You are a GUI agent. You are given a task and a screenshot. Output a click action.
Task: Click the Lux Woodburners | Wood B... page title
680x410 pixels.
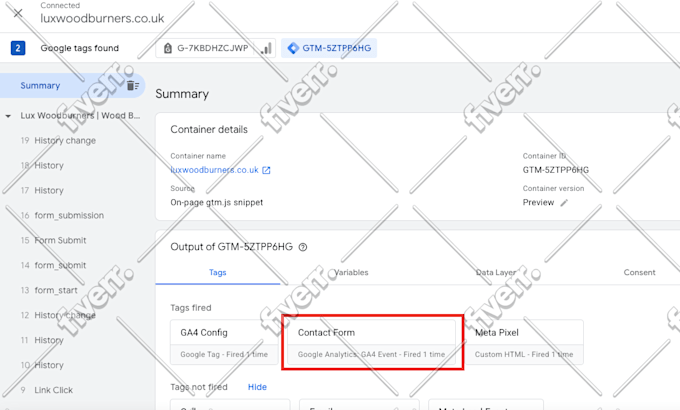pos(80,116)
